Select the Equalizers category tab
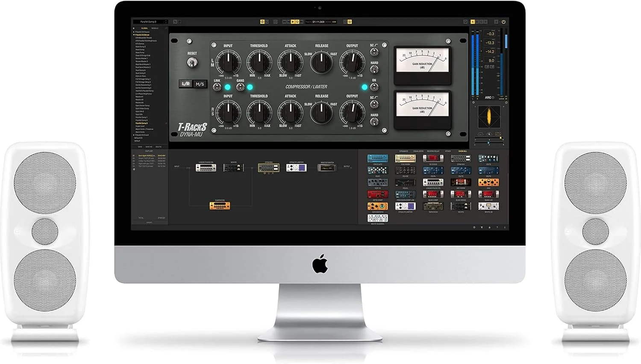The width and height of the screenshot is (641, 364). [418, 151]
